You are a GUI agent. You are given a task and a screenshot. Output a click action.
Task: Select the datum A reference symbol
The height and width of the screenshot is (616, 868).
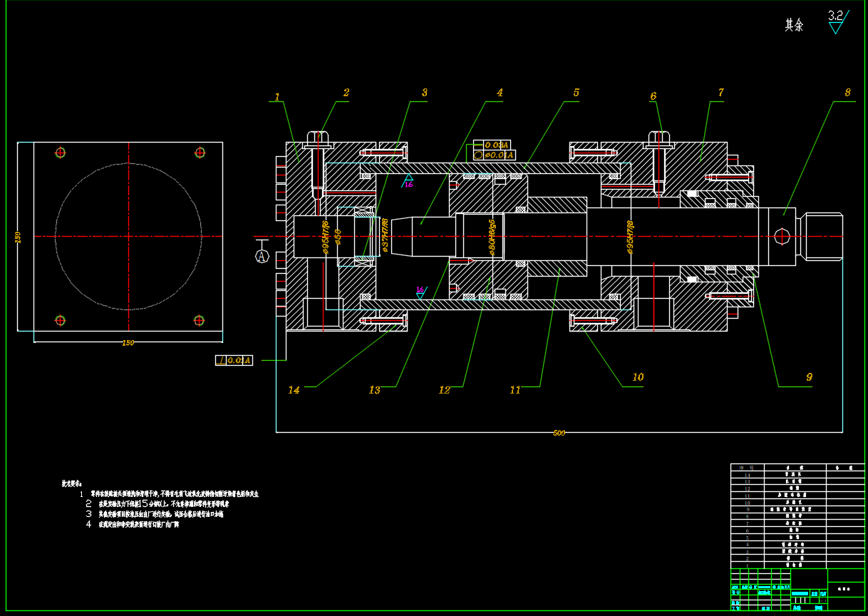(262, 255)
